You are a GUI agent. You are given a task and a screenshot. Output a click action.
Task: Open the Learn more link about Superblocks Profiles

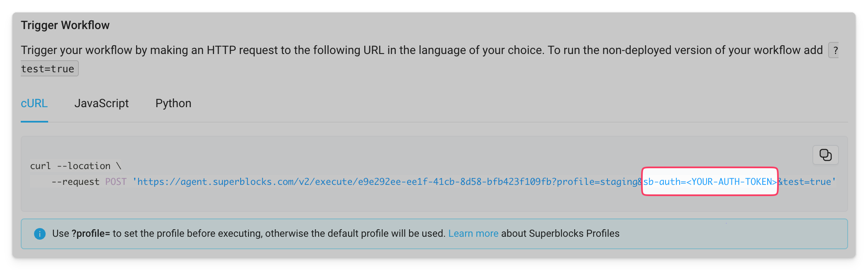point(473,233)
